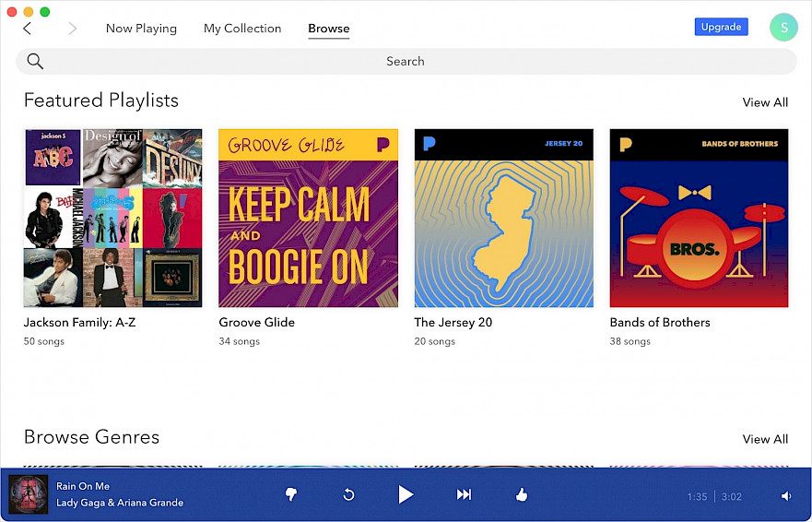Open the S profile avatar
The image size is (812, 522).
click(783, 28)
